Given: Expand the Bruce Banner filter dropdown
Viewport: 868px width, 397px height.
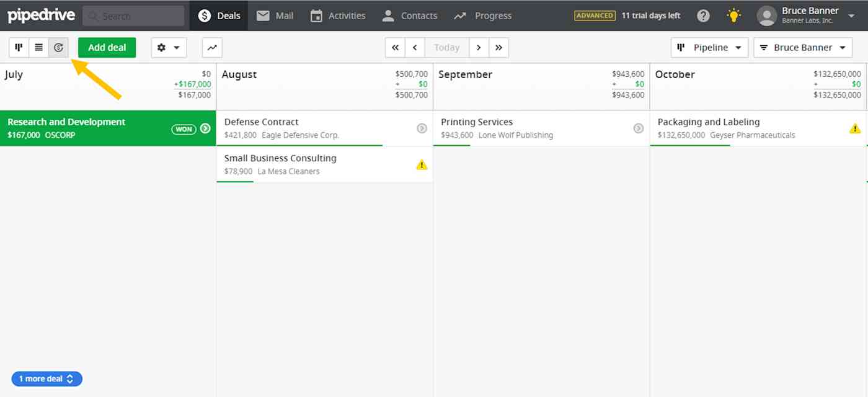Looking at the screenshot, I should [803, 47].
